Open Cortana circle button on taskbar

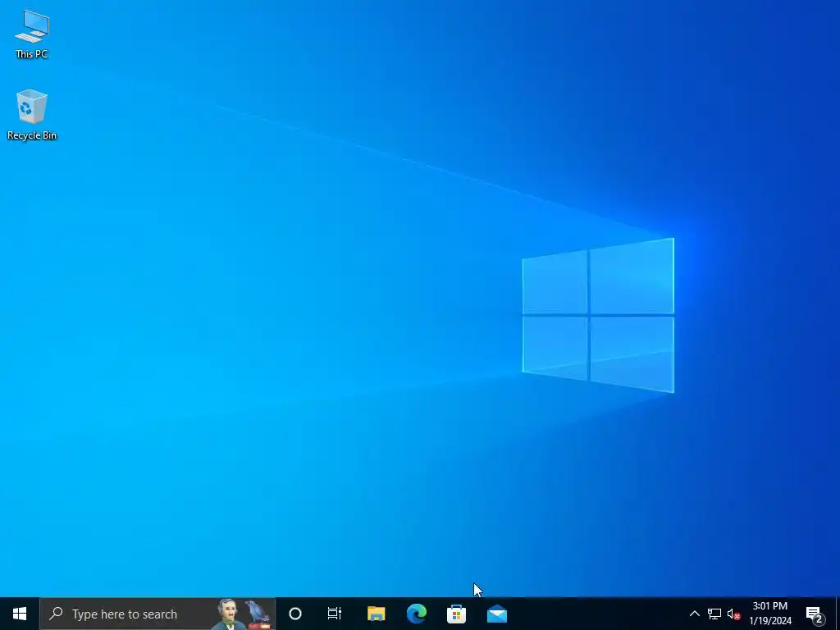(x=295, y=614)
